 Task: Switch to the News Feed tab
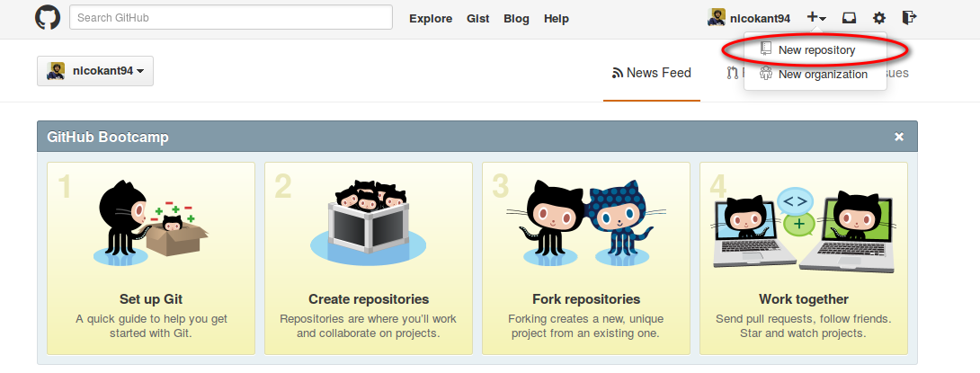click(652, 73)
